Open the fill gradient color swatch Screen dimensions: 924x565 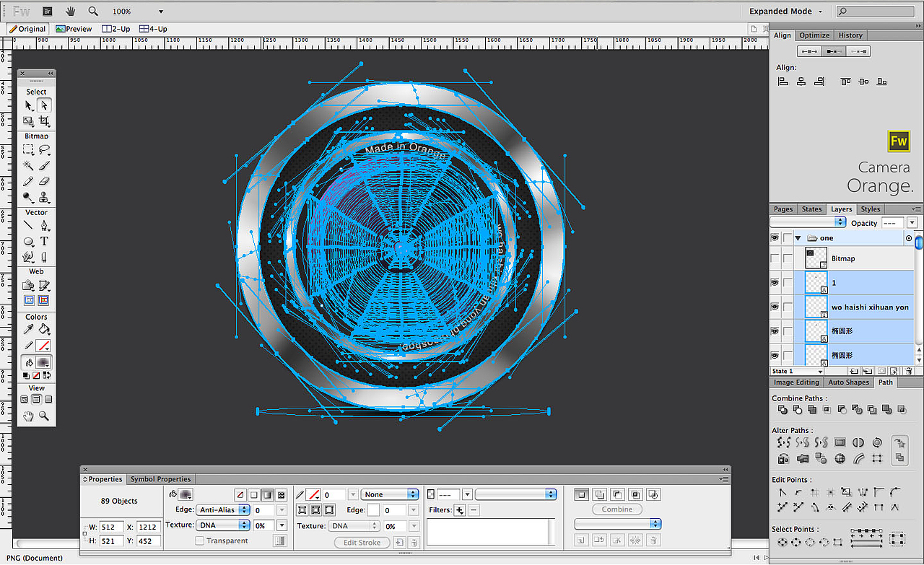click(186, 494)
